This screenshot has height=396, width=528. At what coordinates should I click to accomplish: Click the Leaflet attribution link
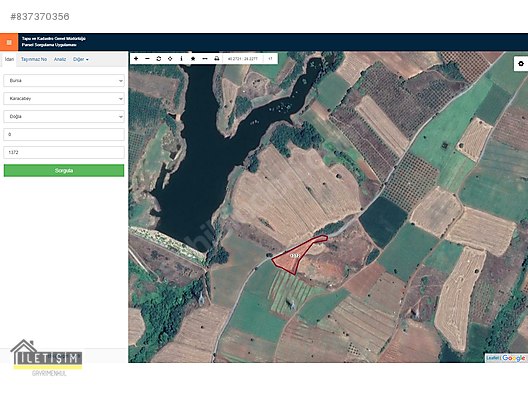[x=492, y=358]
